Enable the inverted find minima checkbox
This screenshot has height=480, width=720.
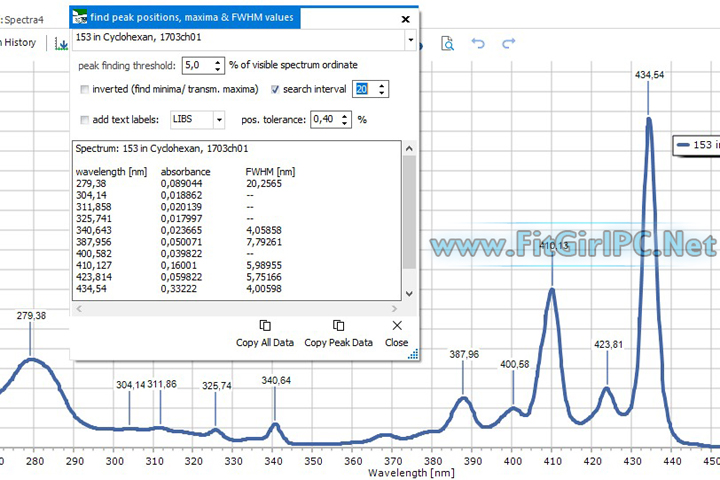click(85, 89)
